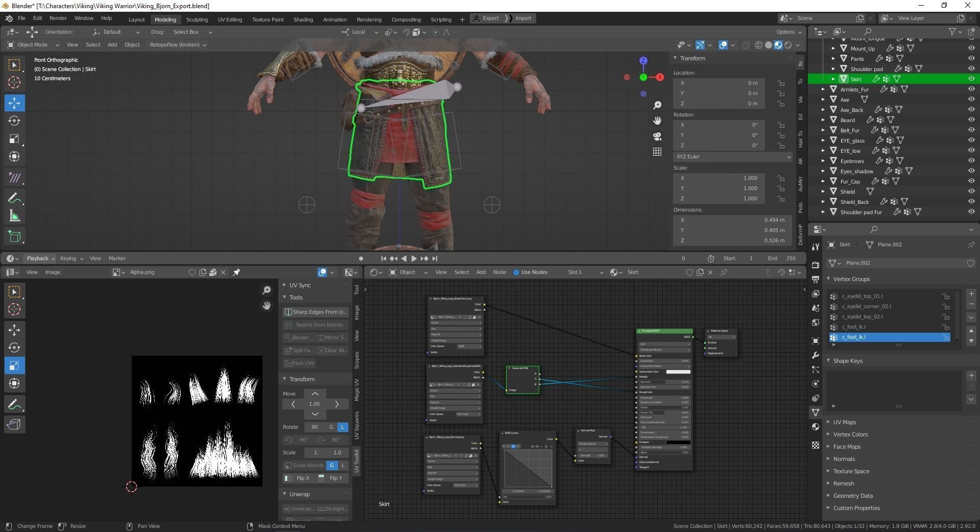Screen dimensions: 980x532
Task: Collapse the Transform panel in sidebar
Action: pyautogui.click(x=675, y=58)
